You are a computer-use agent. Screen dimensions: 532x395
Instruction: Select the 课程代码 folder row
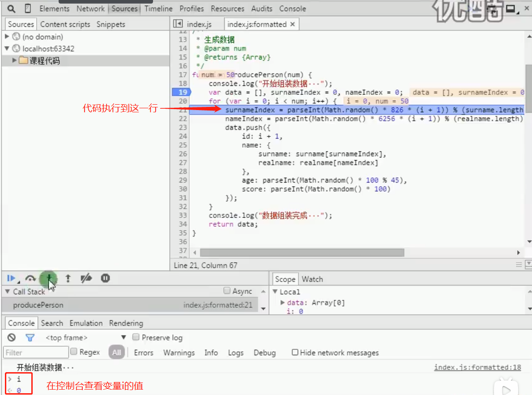85,61
